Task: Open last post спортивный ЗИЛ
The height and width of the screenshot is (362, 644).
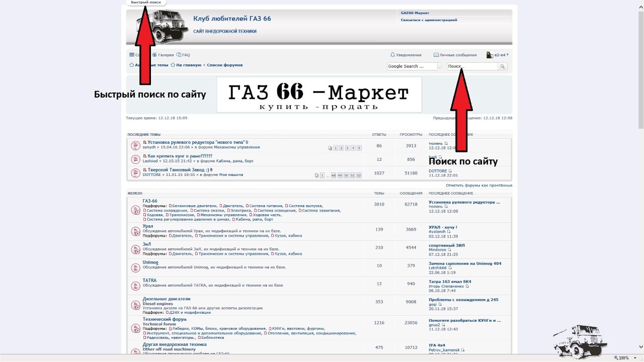Action: (447, 245)
